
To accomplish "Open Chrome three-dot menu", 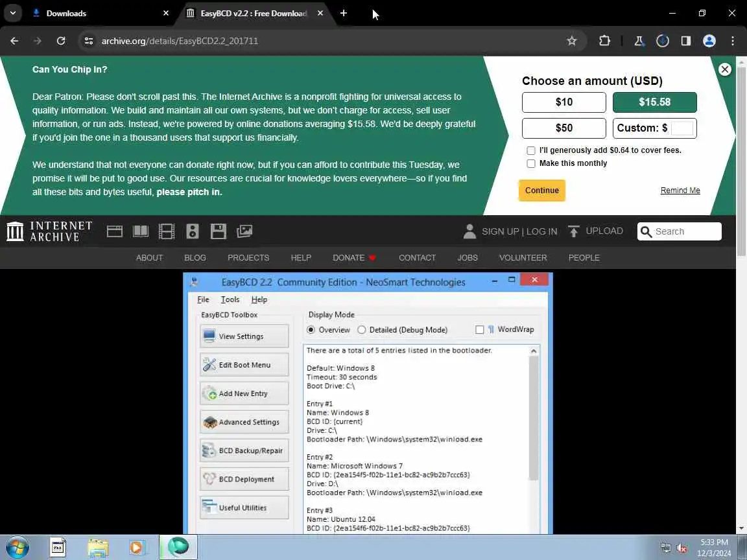I will pyautogui.click(x=733, y=41).
